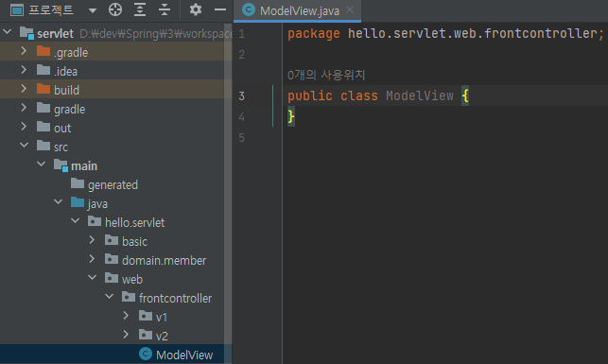Select the domain.member package row
Viewport: 608px width, 364px height.
pyautogui.click(x=116, y=260)
